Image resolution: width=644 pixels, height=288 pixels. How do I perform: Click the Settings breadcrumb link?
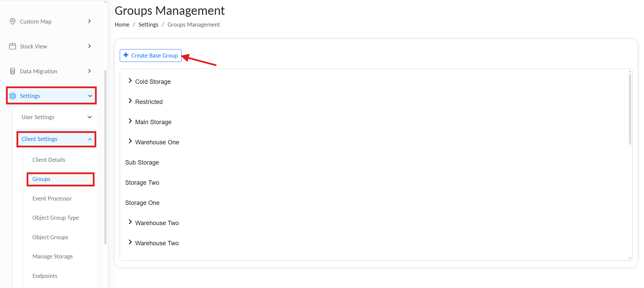pyautogui.click(x=148, y=25)
